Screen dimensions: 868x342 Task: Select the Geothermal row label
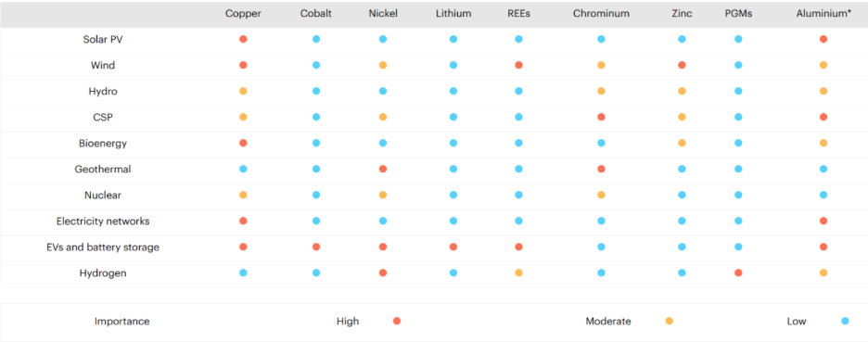pyautogui.click(x=103, y=170)
